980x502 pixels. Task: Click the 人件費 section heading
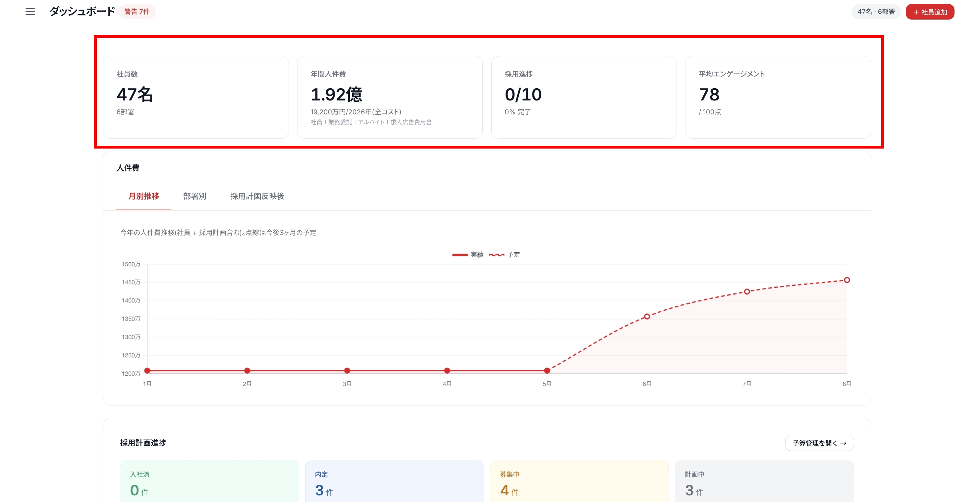click(x=128, y=168)
